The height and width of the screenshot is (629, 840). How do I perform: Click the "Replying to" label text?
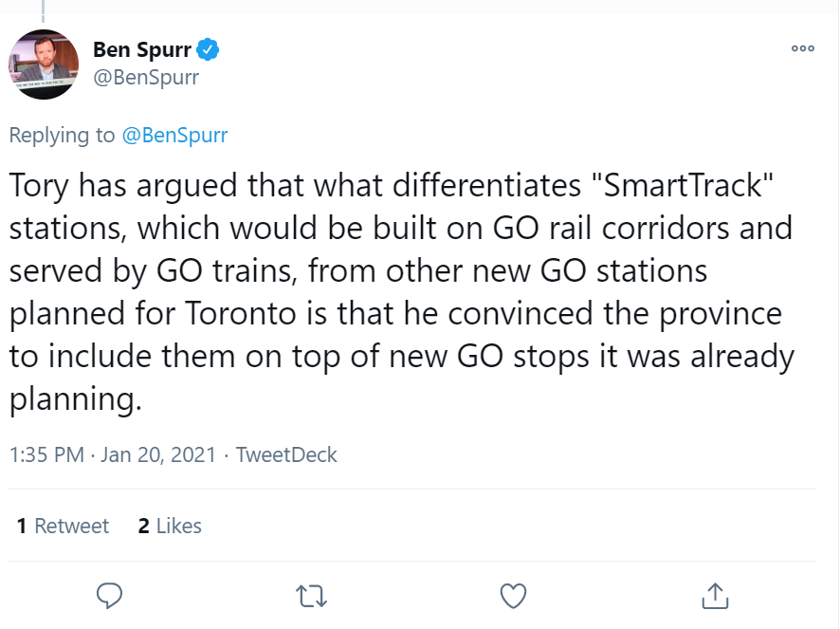coord(62,135)
